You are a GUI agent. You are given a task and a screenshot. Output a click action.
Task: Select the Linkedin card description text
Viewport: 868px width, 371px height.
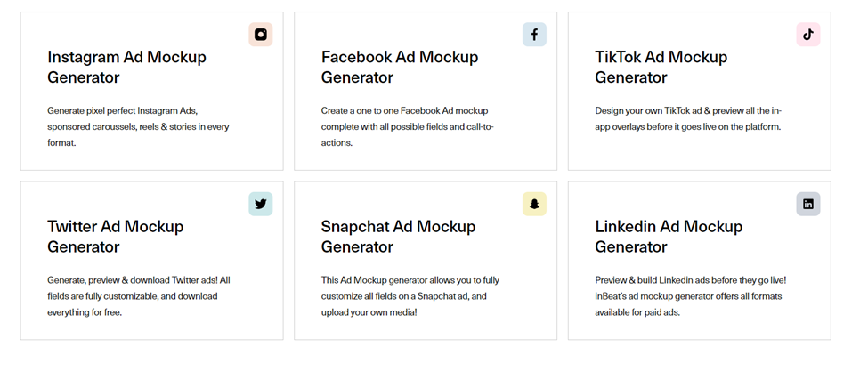tap(690, 295)
